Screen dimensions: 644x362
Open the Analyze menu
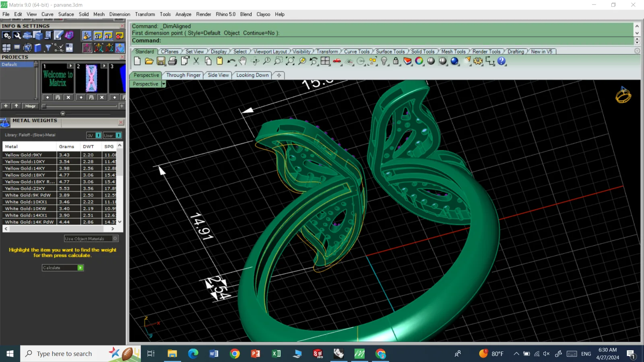tap(183, 14)
